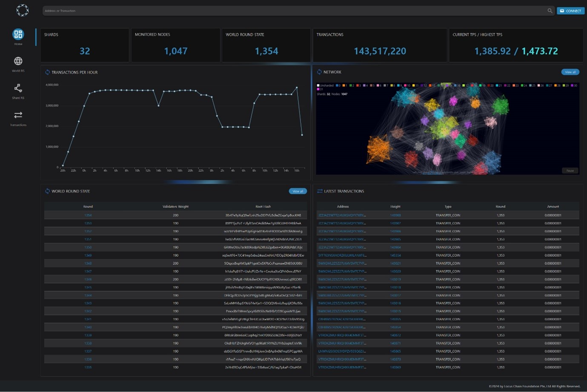Click the search magnifier icon
This screenshot has height=392, width=587.
(550, 11)
